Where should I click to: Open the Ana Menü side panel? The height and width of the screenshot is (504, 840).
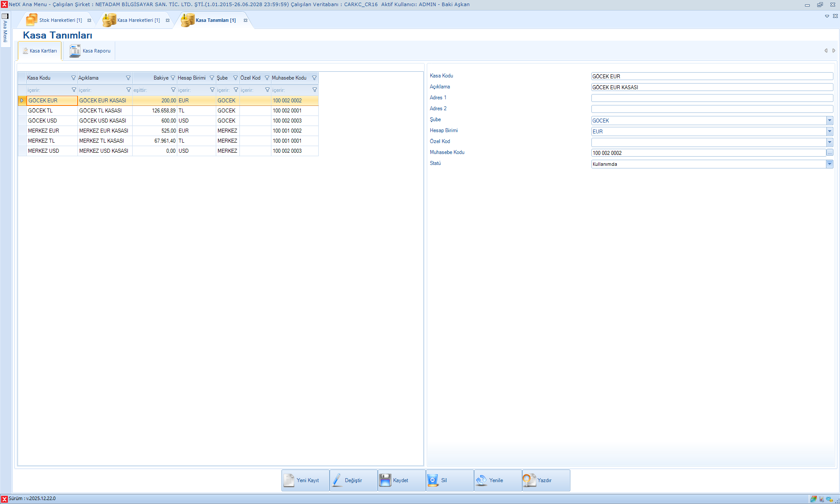click(5, 28)
